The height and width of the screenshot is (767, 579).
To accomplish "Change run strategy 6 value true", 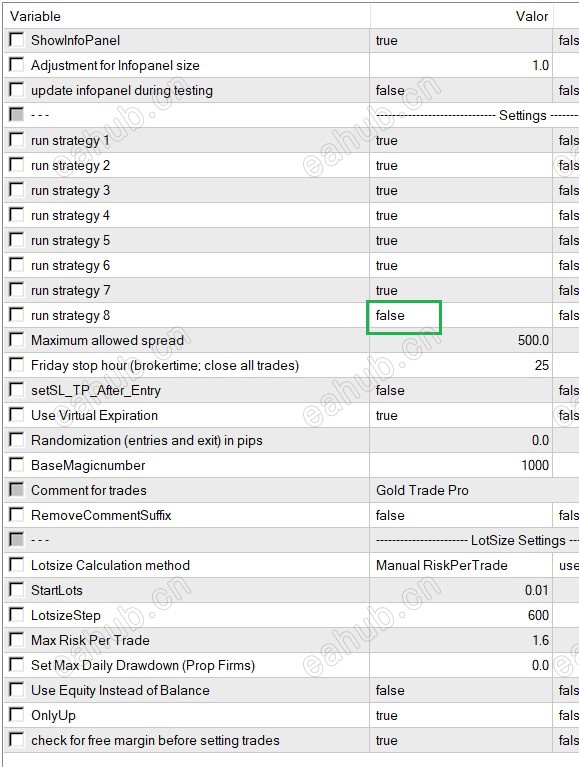I will coord(461,265).
